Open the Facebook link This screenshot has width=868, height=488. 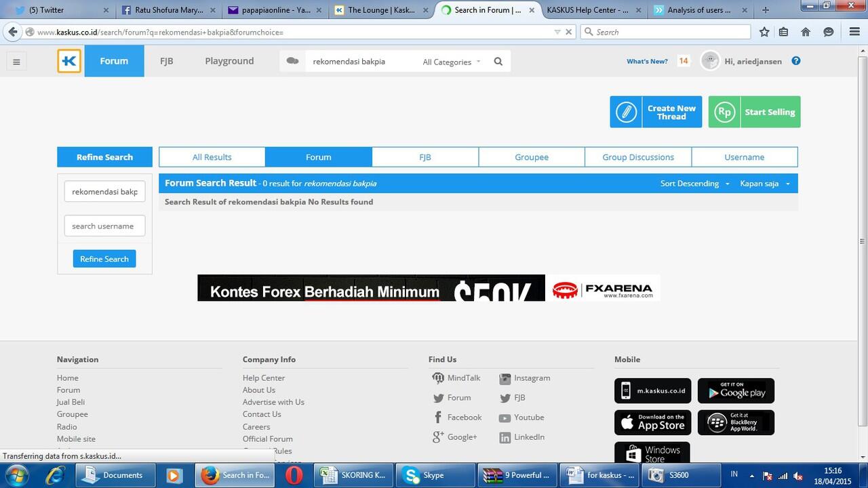click(456, 418)
